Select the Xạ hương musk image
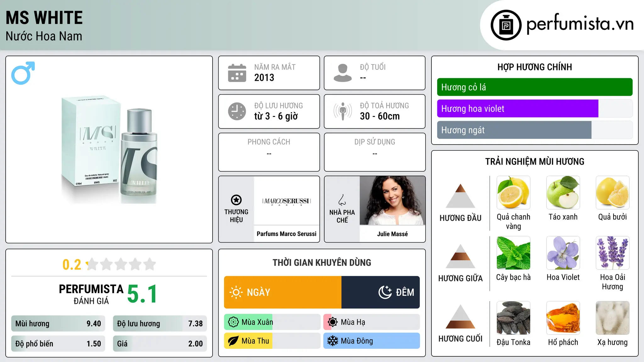 coord(613,318)
